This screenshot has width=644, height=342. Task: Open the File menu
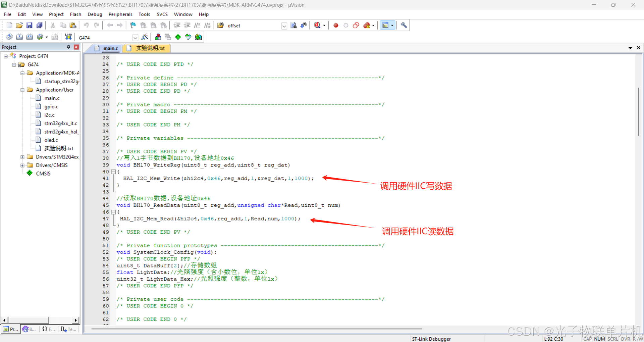pyautogui.click(x=7, y=14)
